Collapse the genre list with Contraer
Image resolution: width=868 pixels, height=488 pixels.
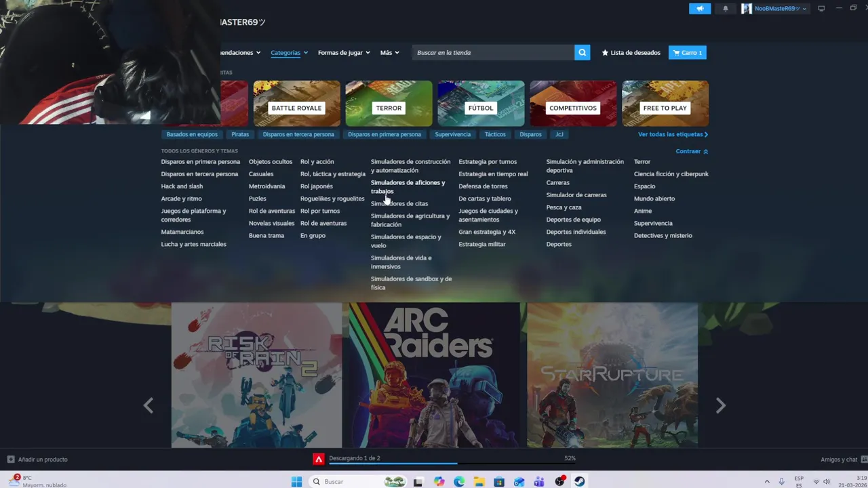click(692, 151)
